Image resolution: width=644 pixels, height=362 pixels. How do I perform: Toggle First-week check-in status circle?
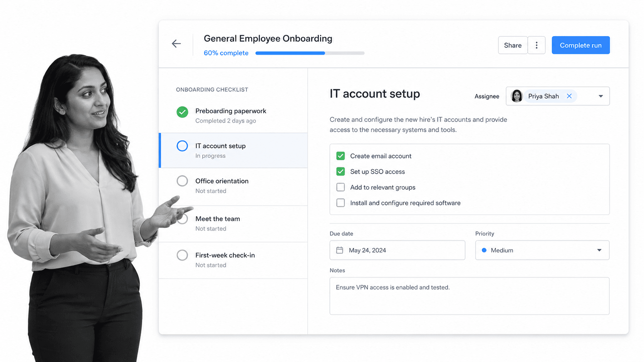click(182, 255)
